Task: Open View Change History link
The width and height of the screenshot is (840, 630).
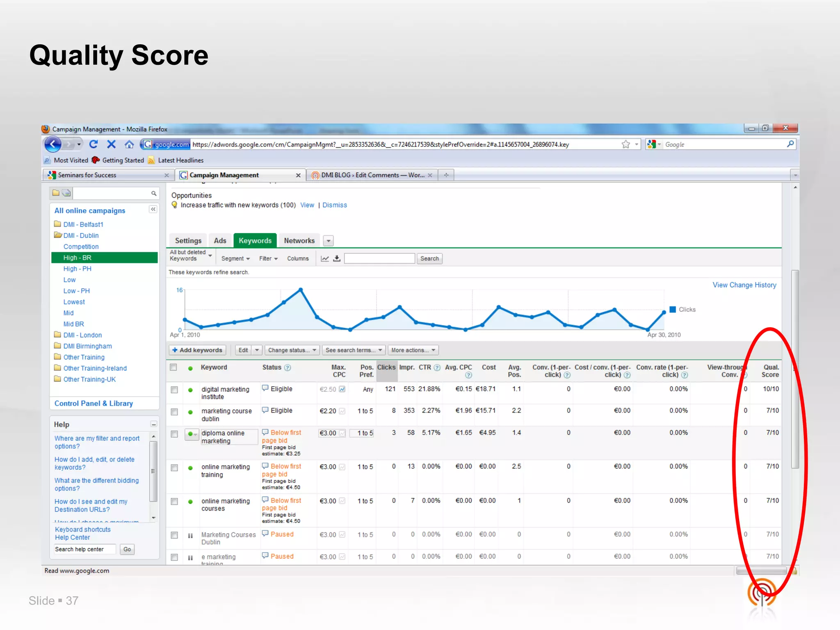Action: coord(744,285)
